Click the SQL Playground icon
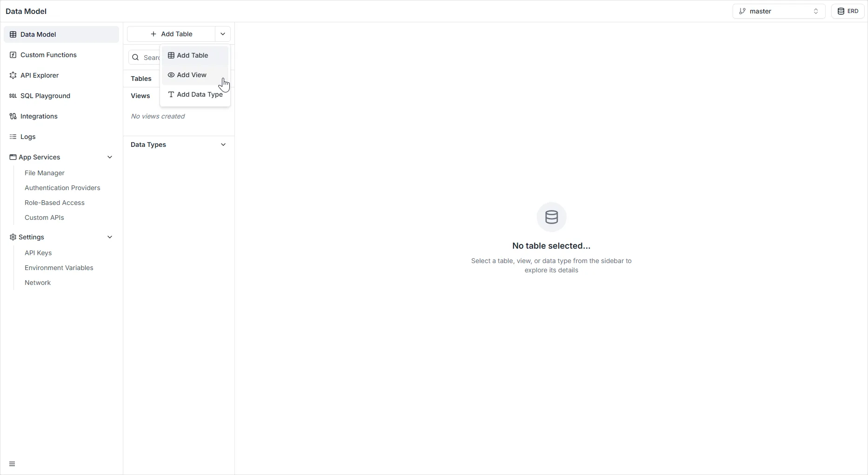The image size is (868, 475). pos(13,96)
